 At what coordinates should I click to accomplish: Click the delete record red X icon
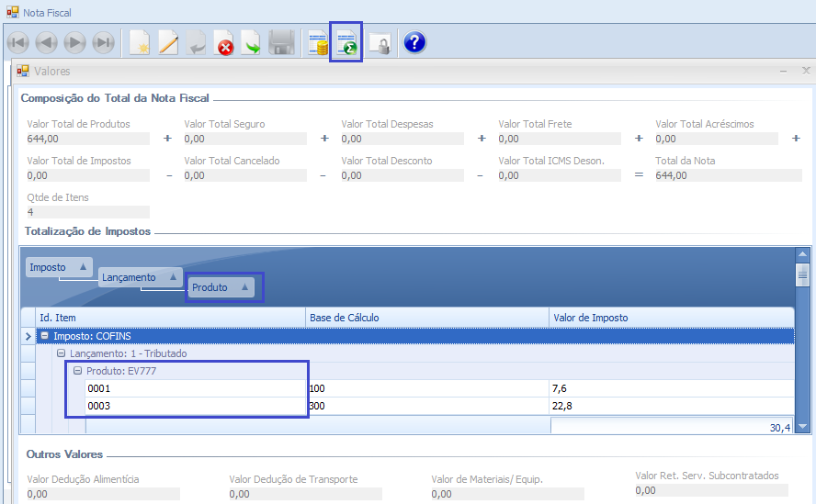coord(224,43)
